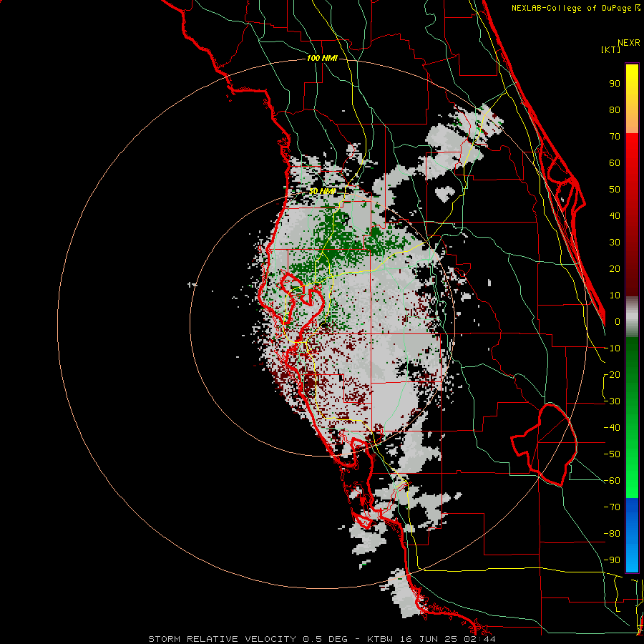Click the [KT] units label above the scale

(x=610, y=49)
